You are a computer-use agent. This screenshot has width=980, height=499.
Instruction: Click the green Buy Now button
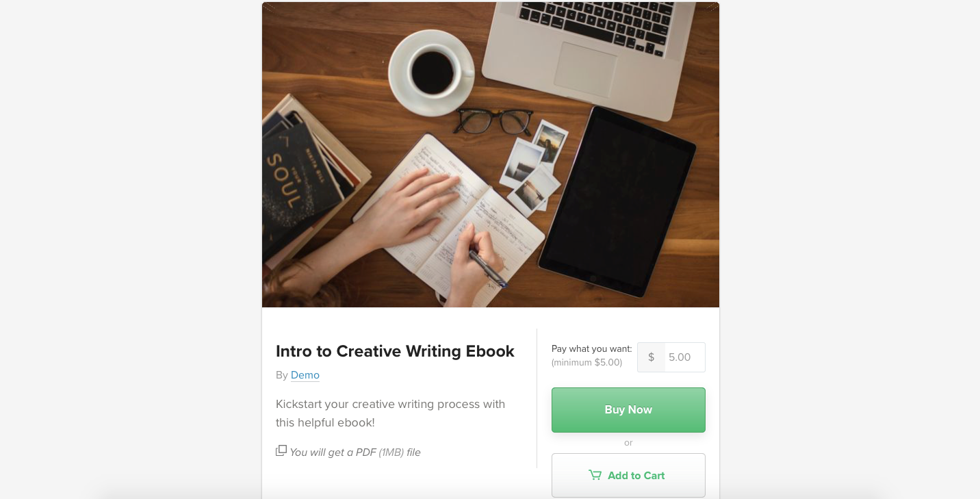pyautogui.click(x=628, y=409)
